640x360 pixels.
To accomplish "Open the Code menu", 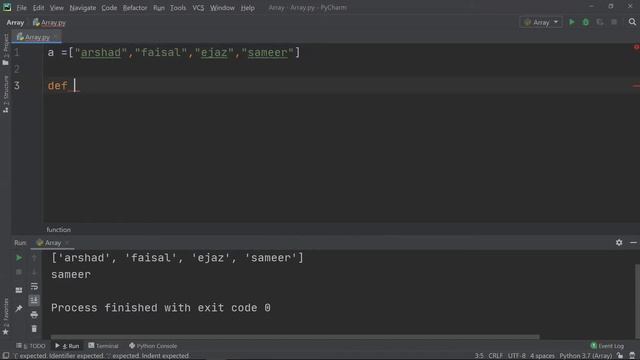I will tap(109, 8).
